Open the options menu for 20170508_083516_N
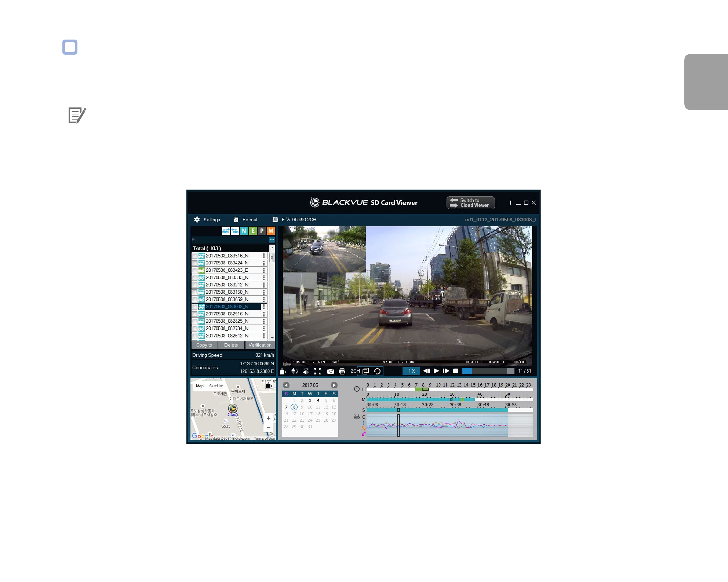This screenshot has height=582, width=728. [x=264, y=256]
